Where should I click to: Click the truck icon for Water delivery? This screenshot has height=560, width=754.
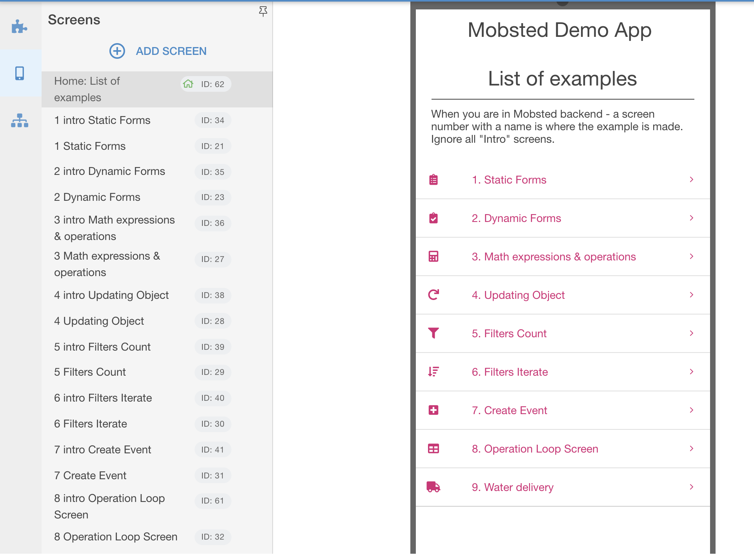(433, 487)
